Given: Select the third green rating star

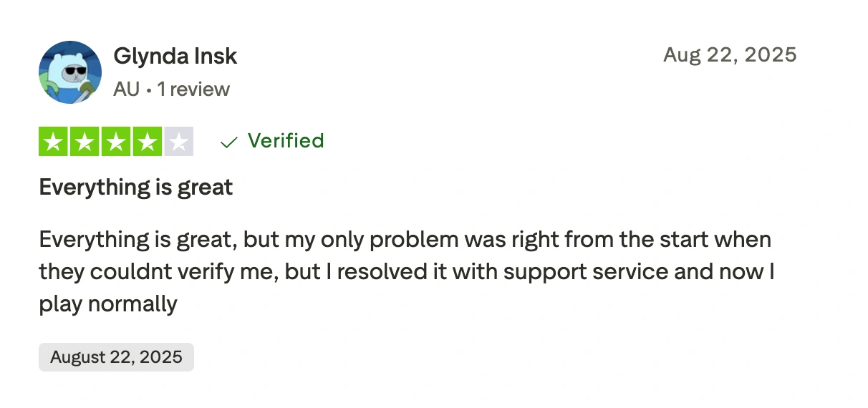Looking at the screenshot, I should click(x=116, y=142).
